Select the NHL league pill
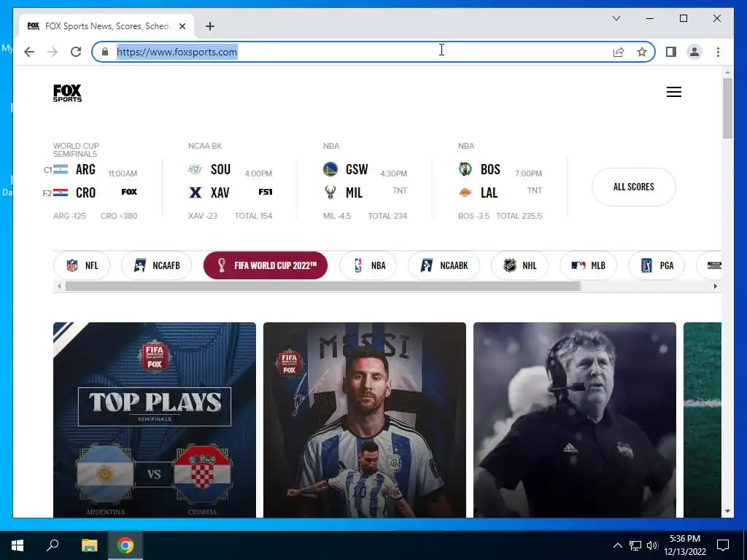747x560 pixels. tap(519, 265)
